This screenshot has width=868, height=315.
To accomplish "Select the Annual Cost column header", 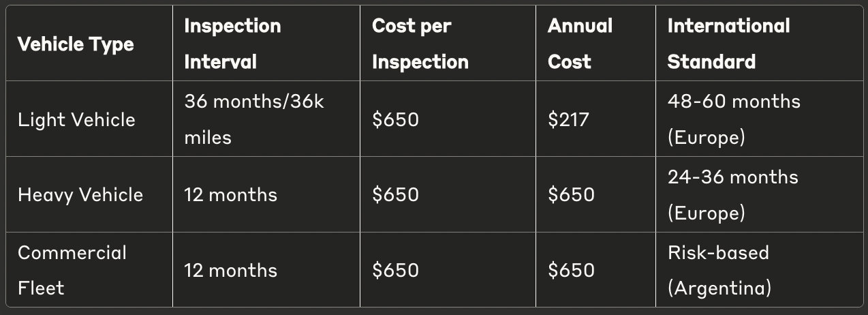I will click(x=580, y=44).
